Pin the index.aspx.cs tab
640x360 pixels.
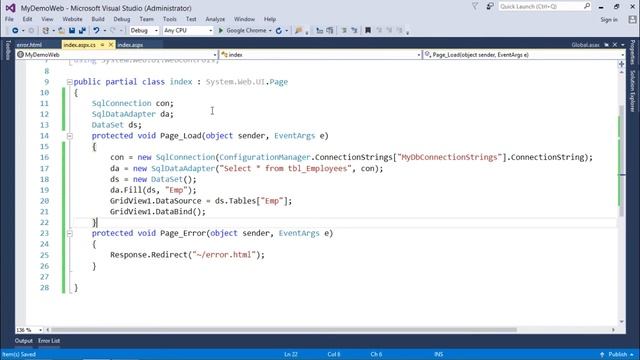coord(102,45)
